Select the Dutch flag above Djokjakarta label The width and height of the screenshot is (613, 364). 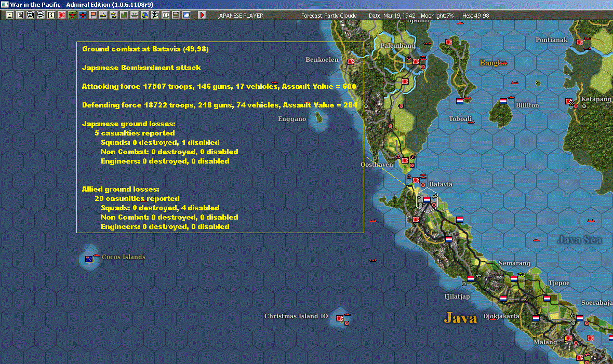click(x=503, y=299)
